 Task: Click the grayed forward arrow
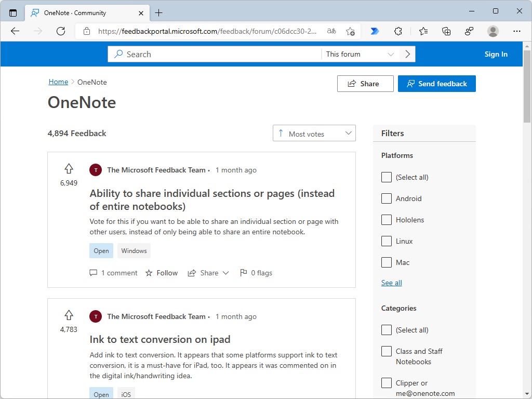tap(38, 31)
